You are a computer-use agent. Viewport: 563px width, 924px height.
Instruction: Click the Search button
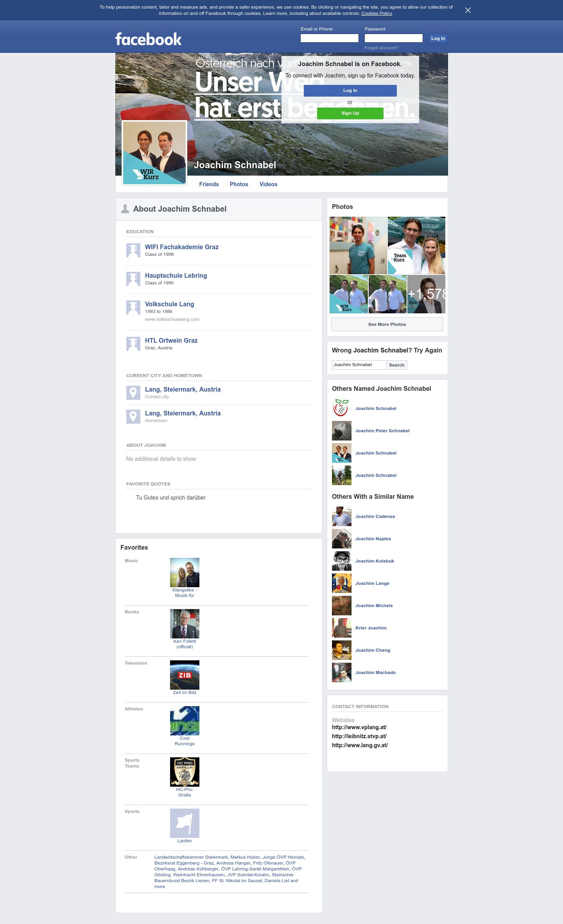point(397,365)
